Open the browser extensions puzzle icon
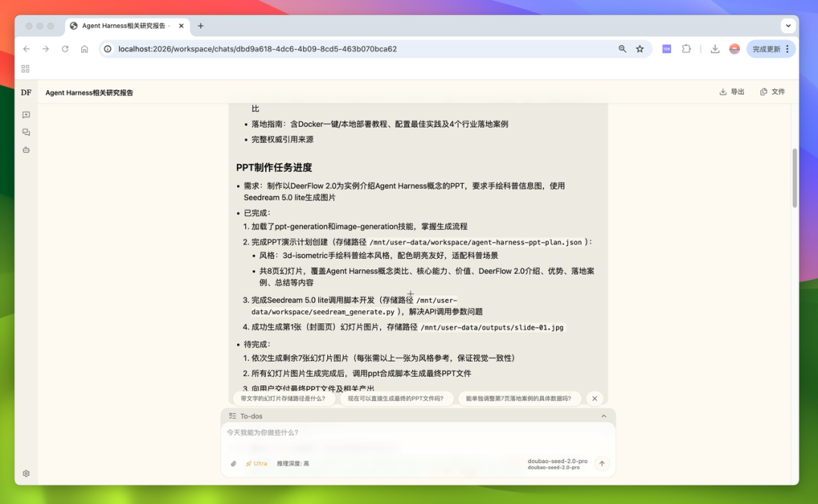Viewport: 818px width, 504px height. click(x=686, y=49)
